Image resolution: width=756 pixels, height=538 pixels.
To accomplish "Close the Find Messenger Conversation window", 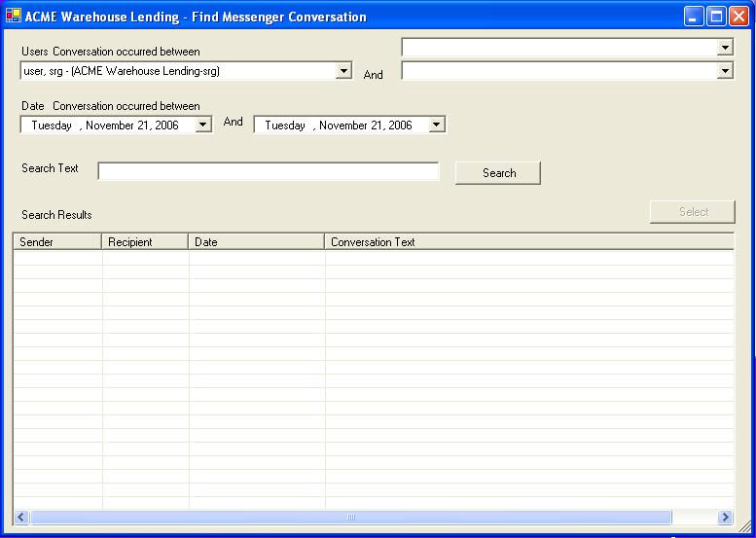I will point(738,17).
